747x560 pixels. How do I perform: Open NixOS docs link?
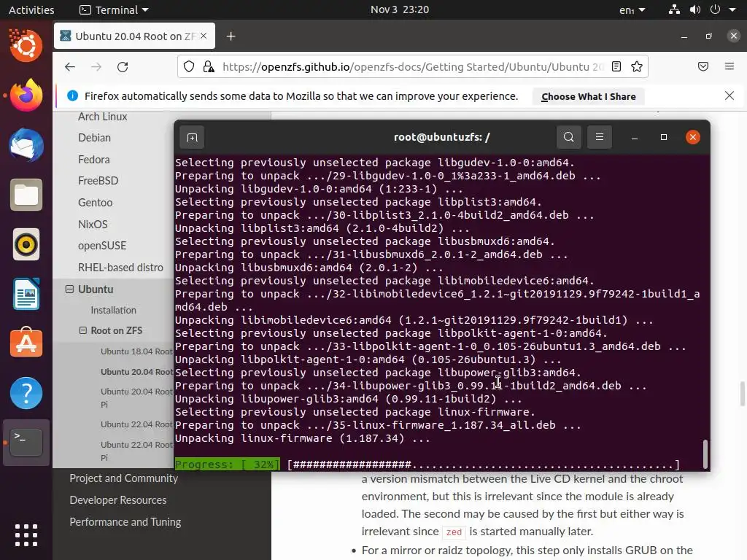(93, 224)
